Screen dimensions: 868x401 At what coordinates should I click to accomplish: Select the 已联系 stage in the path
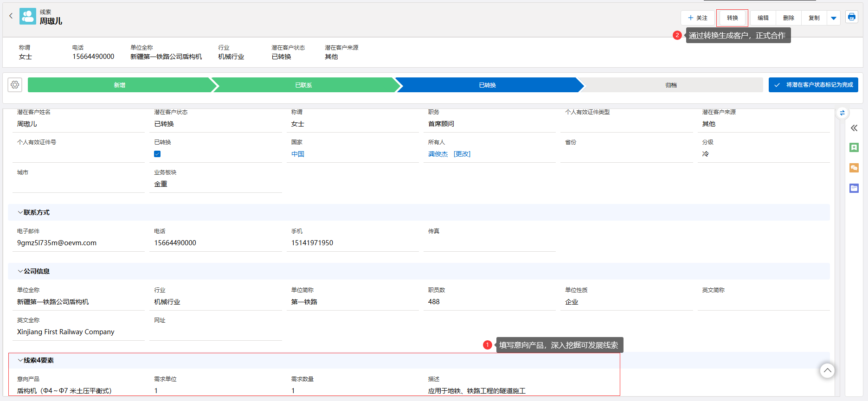(303, 85)
